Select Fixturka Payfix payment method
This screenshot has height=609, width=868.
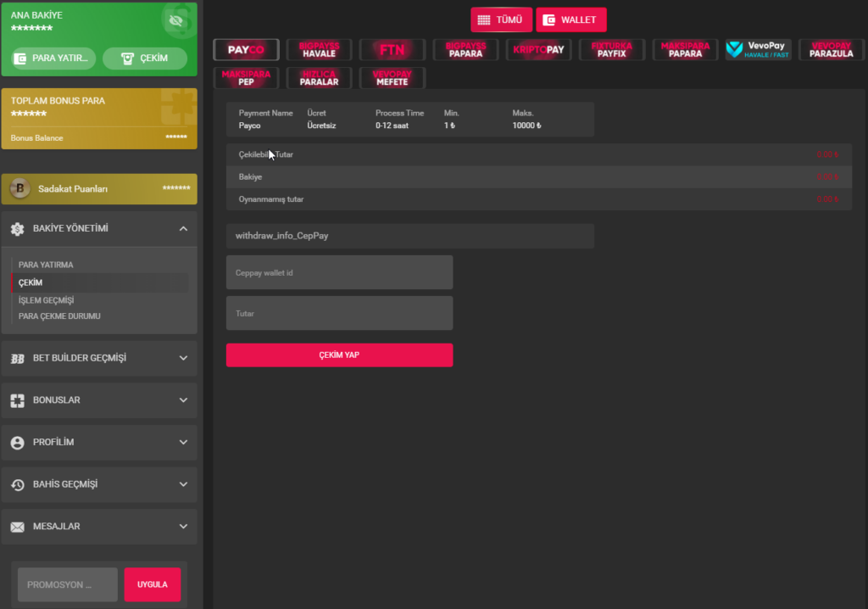(611, 50)
